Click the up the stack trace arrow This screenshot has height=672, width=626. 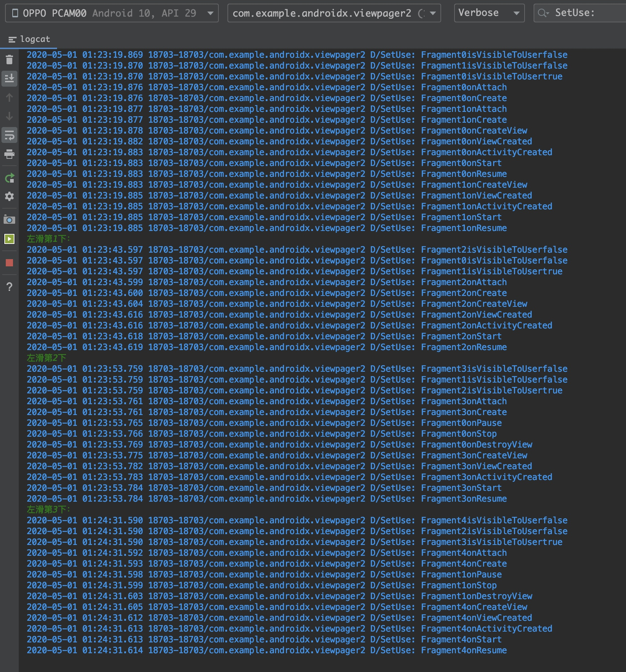tap(9, 97)
